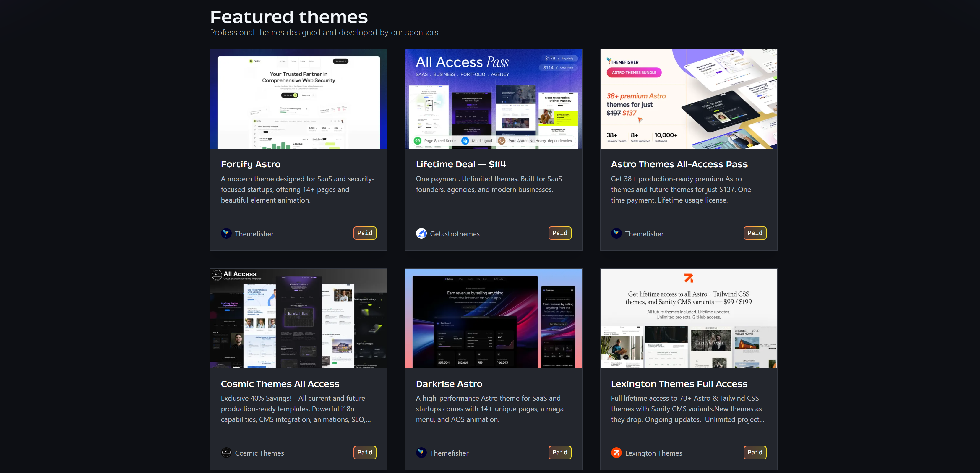980x473 pixels.
Task: Open the Fortify Astro preview image
Action: [299, 99]
